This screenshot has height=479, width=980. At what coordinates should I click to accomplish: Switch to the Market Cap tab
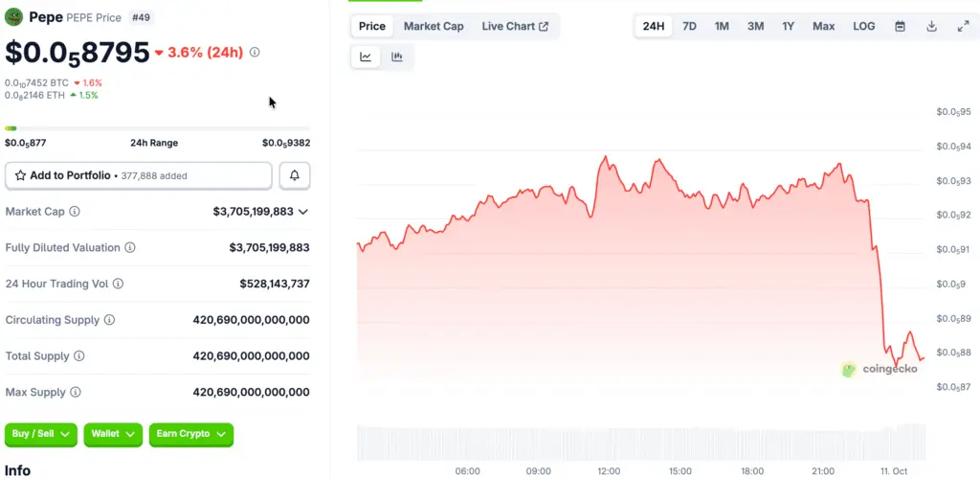[434, 26]
